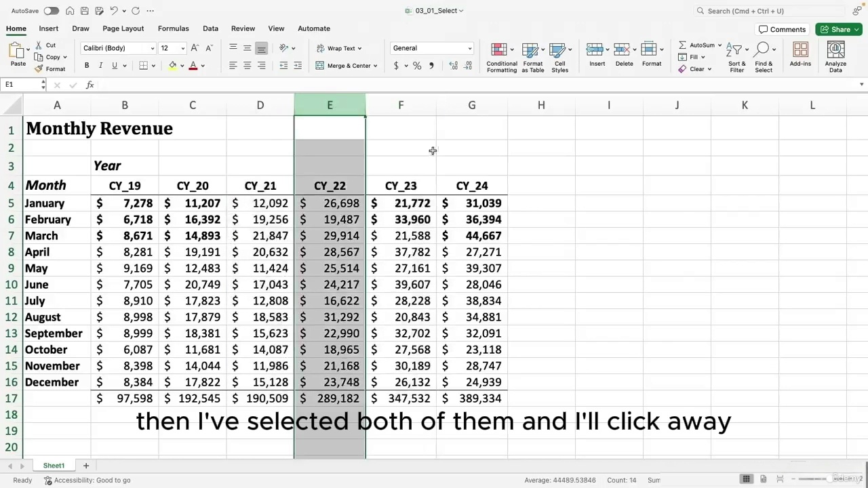Open Format as Table gallery
868x488 pixels.
click(532, 58)
